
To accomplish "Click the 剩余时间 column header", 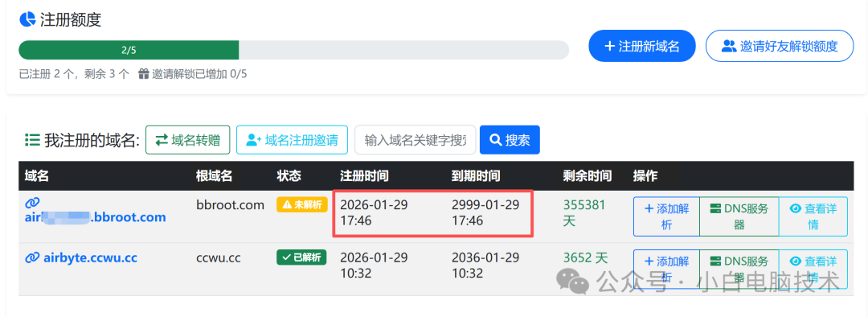I will [588, 176].
